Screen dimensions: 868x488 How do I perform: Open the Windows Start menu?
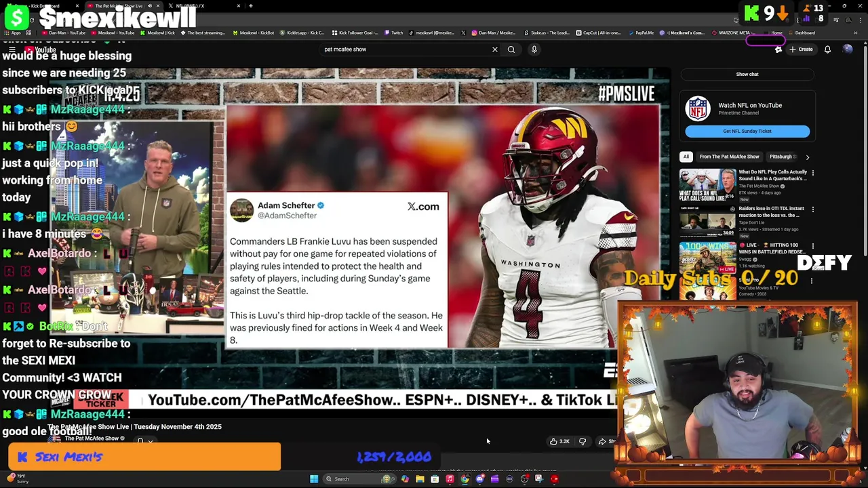coord(314,479)
